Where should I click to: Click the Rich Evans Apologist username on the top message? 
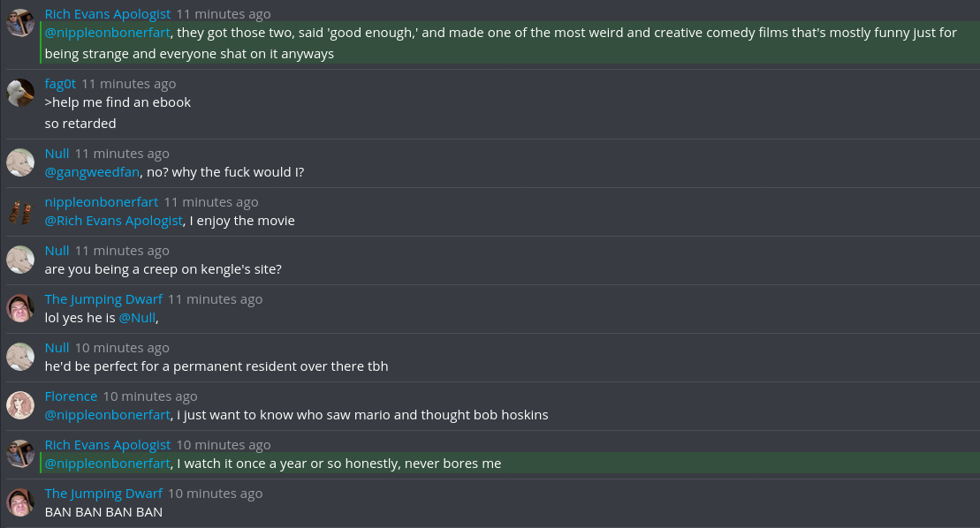(107, 14)
